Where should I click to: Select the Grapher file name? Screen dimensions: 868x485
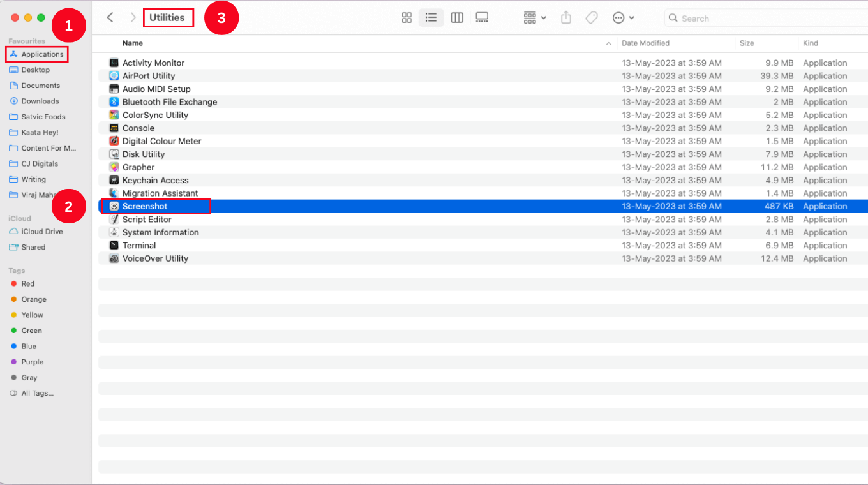[x=138, y=167]
